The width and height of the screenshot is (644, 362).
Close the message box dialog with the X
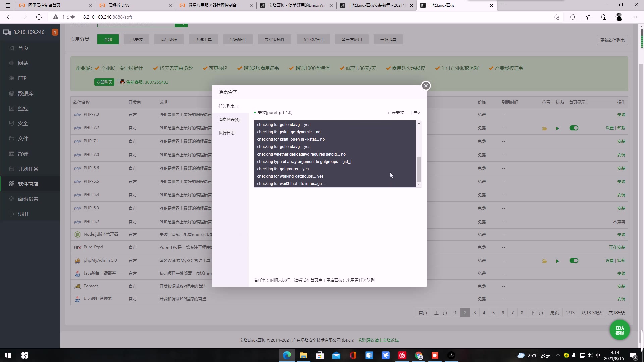click(x=426, y=86)
